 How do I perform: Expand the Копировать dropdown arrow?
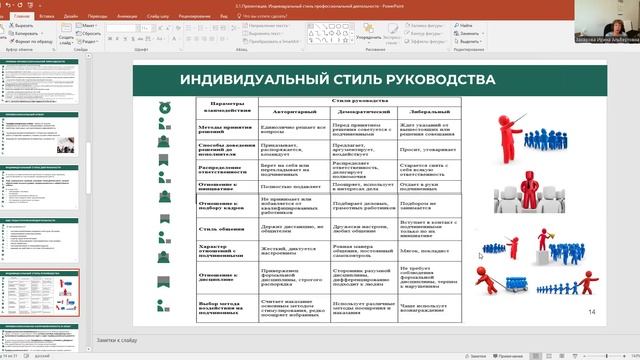[x=42, y=33]
